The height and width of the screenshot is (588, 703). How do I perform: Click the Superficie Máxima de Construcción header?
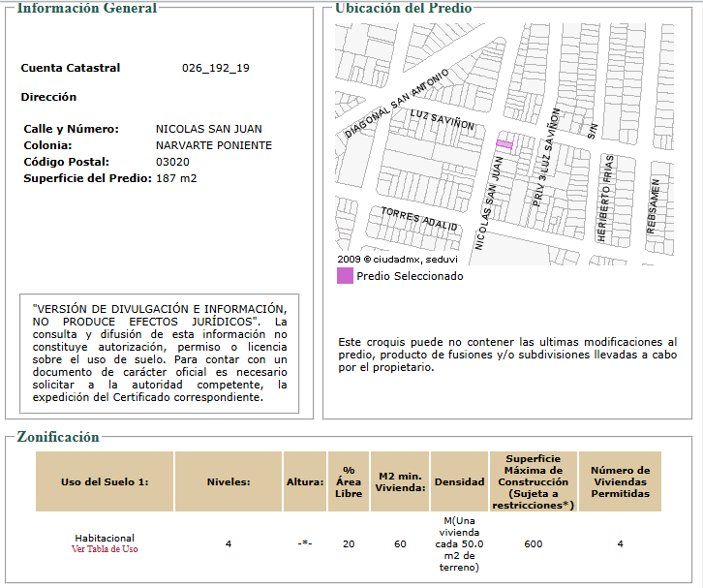[x=534, y=481]
